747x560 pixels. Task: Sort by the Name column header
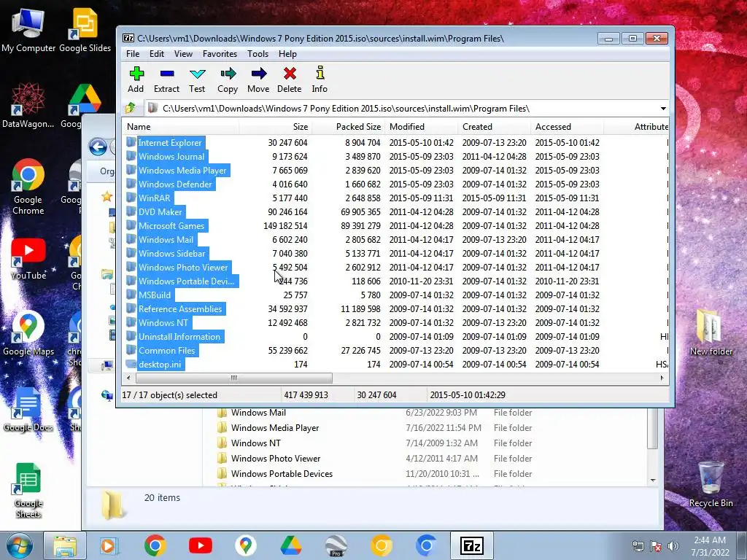pyautogui.click(x=181, y=127)
